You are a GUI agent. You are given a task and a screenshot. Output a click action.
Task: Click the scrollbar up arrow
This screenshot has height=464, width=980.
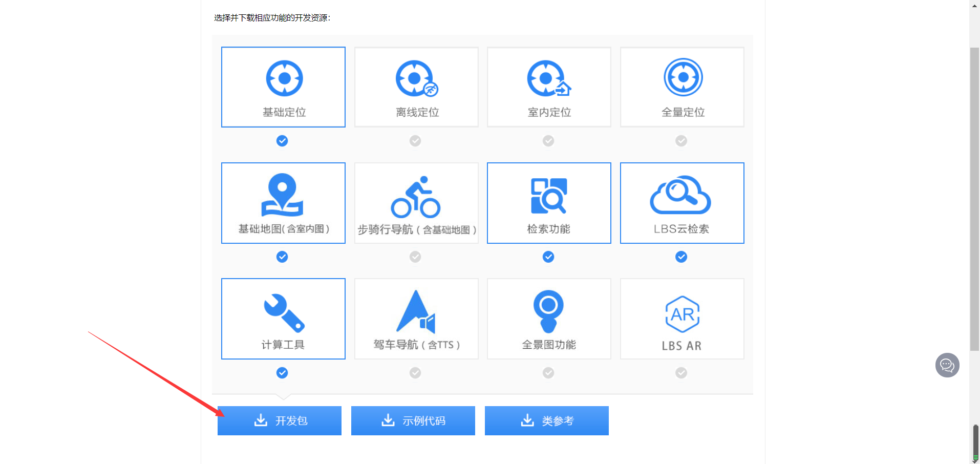974,5
